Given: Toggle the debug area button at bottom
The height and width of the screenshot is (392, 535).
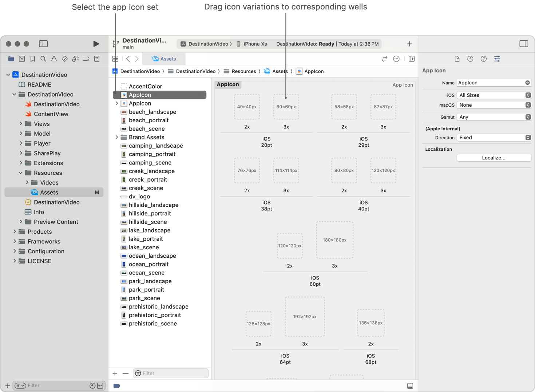Looking at the screenshot, I should 410,386.
